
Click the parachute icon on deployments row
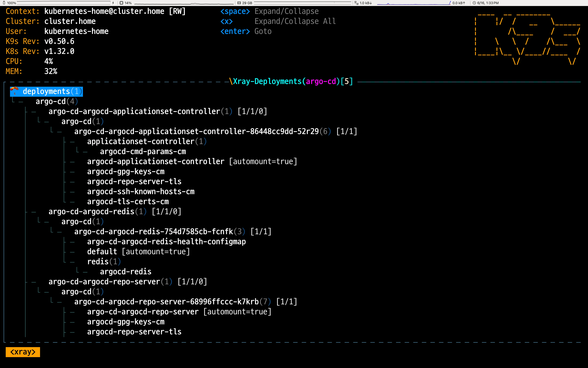click(14, 91)
